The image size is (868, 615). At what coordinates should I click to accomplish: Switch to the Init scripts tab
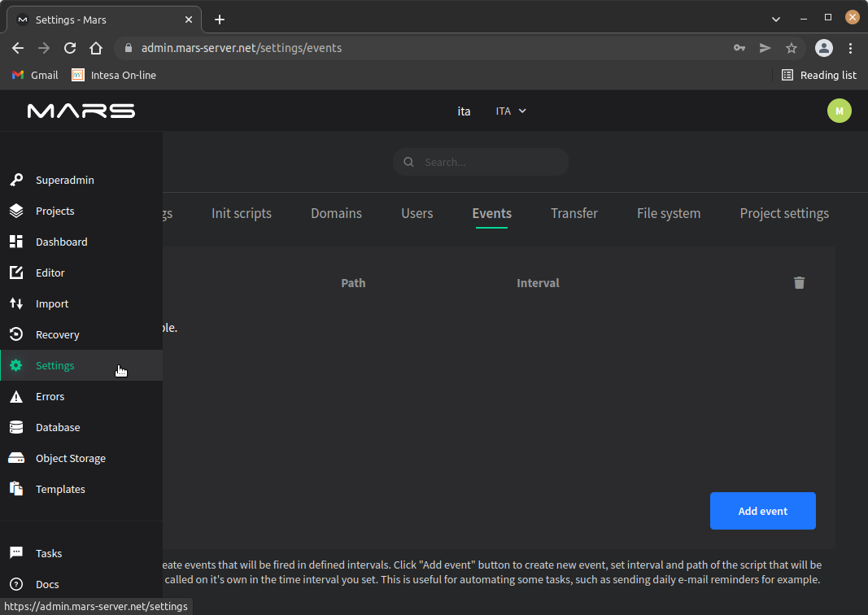tap(242, 213)
